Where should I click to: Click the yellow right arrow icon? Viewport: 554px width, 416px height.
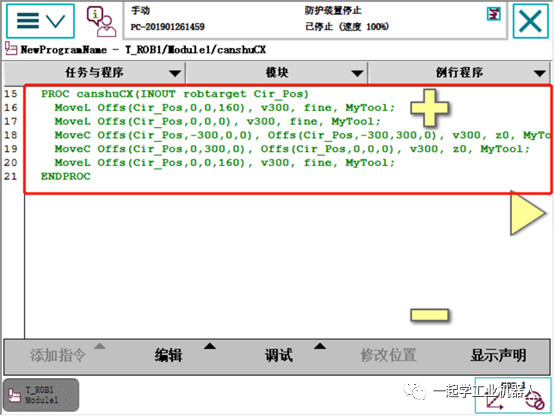pyautogui.click(x=528, y=213)
